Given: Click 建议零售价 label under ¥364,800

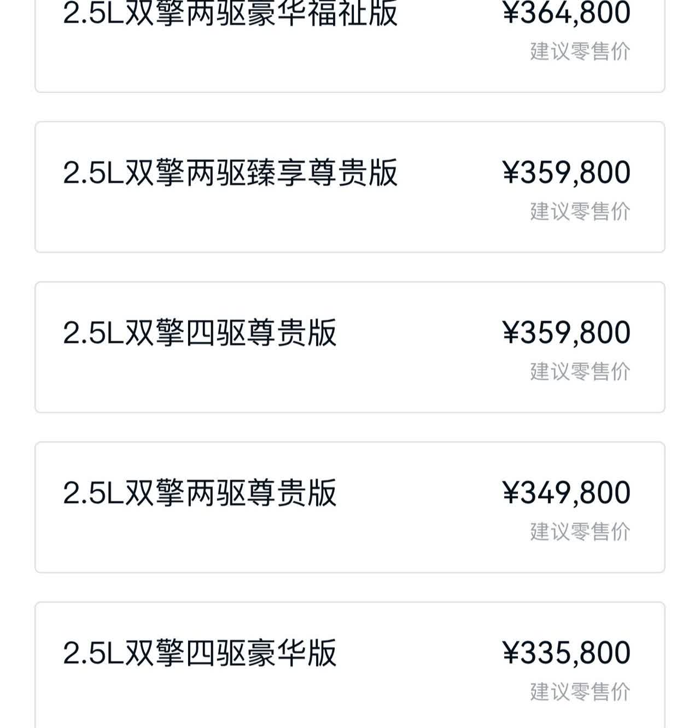Looking at the screenshot, I should pyautogui.click(x=580, y=51).
